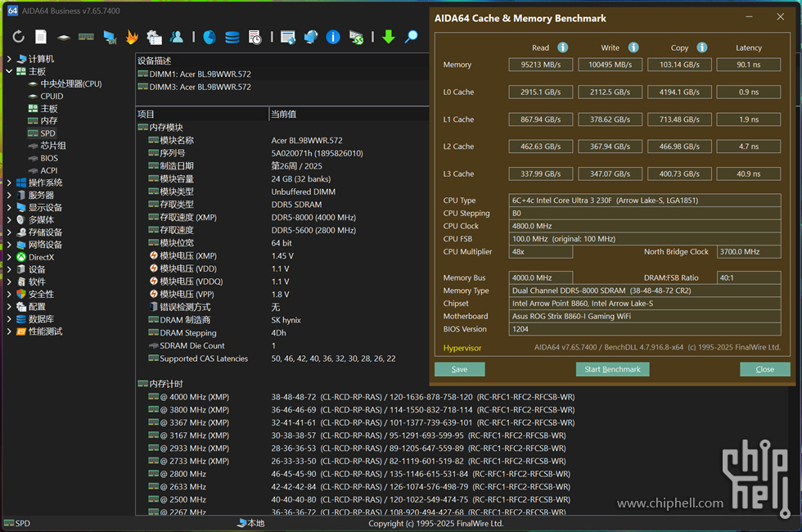
Task: Close the benchmark window with X
Action: 780,17
